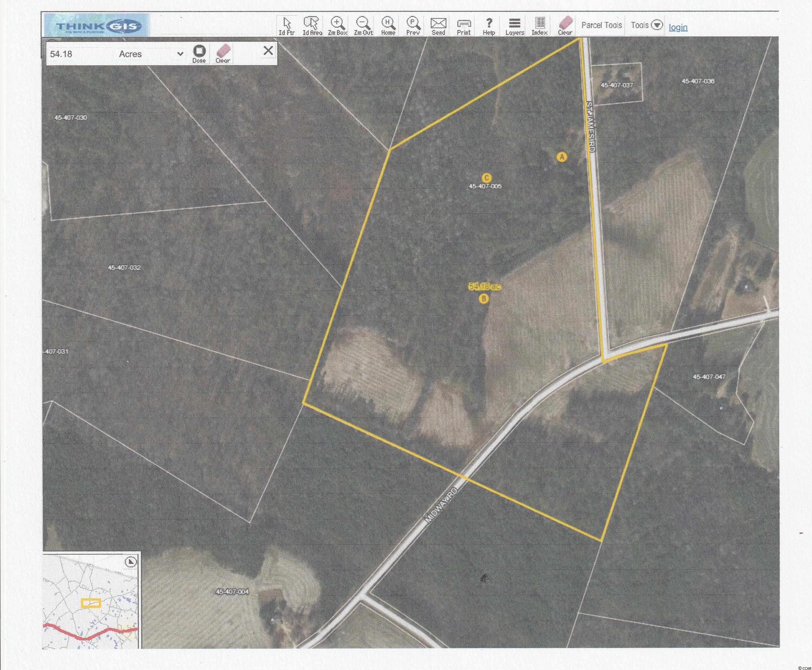Open the Help question mark
Image resolution: width=812 pixels, height=670 pixels.
point(489,26)
